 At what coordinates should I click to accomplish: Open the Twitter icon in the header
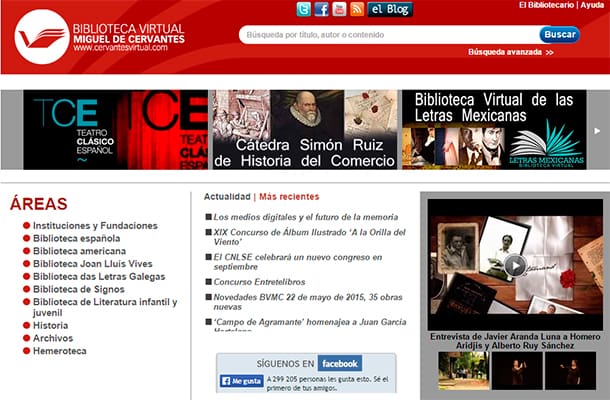pos(303,9)
